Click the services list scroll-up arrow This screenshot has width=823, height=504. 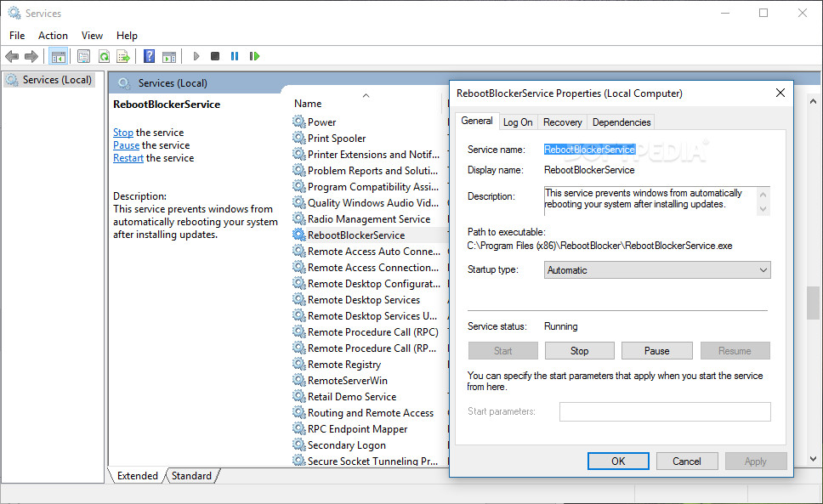(813, 100)
